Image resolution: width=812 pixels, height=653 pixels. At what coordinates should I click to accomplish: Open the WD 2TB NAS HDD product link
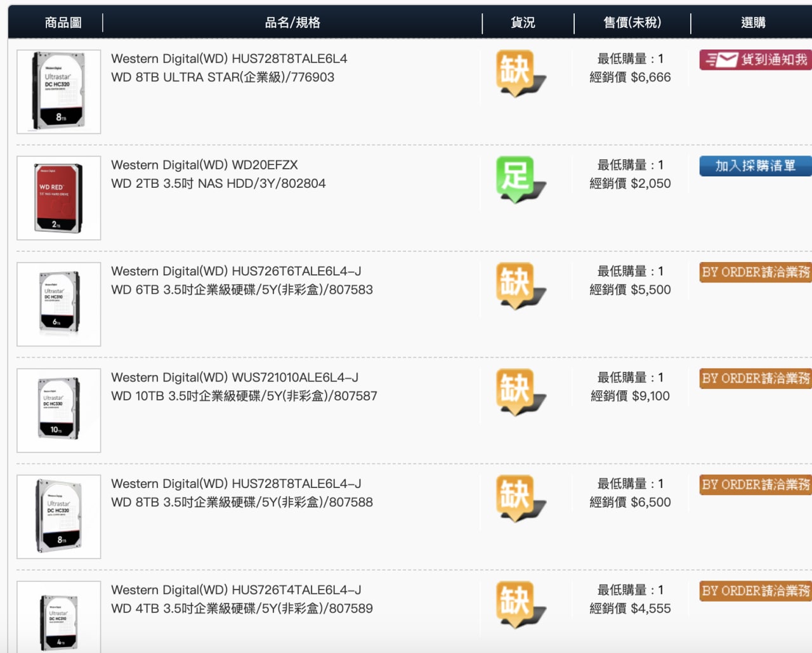pos(218,183)
